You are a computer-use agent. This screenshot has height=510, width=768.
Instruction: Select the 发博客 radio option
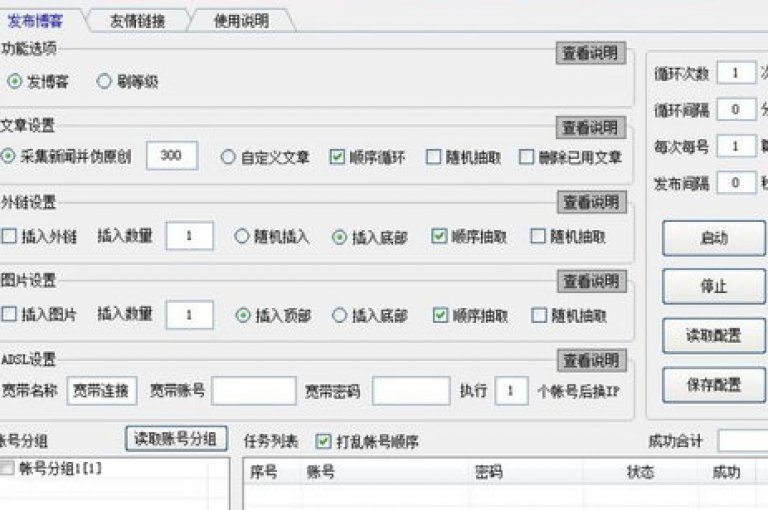pyautogui.click(x=15, y=81)
